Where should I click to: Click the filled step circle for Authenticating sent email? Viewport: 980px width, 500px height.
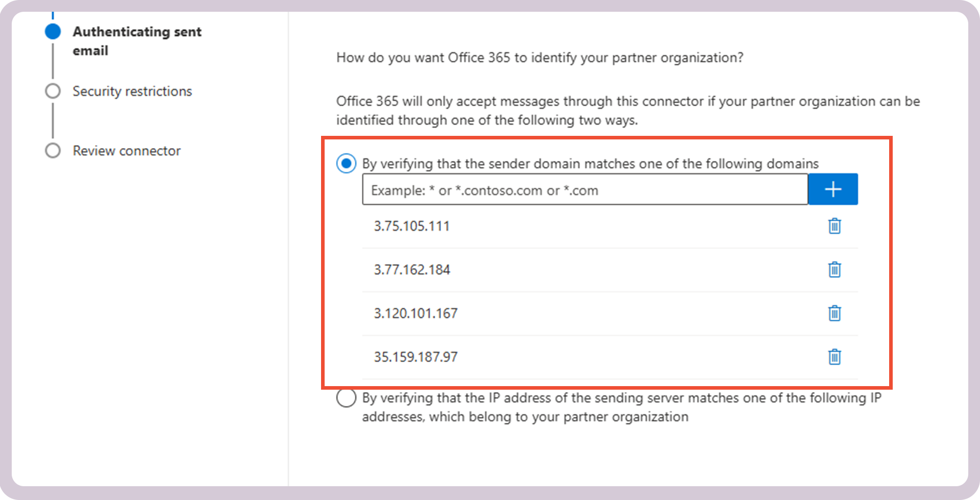[x=53, y=31]
